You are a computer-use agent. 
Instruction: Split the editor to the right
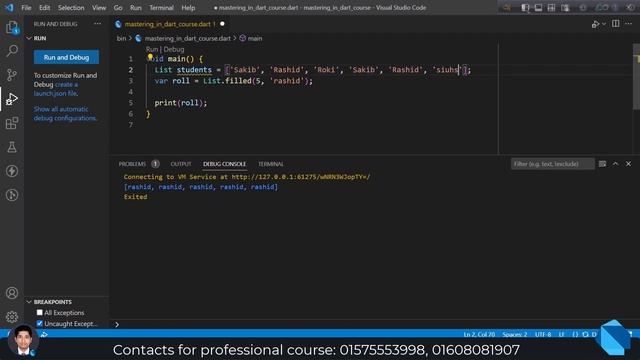point(616,24)
